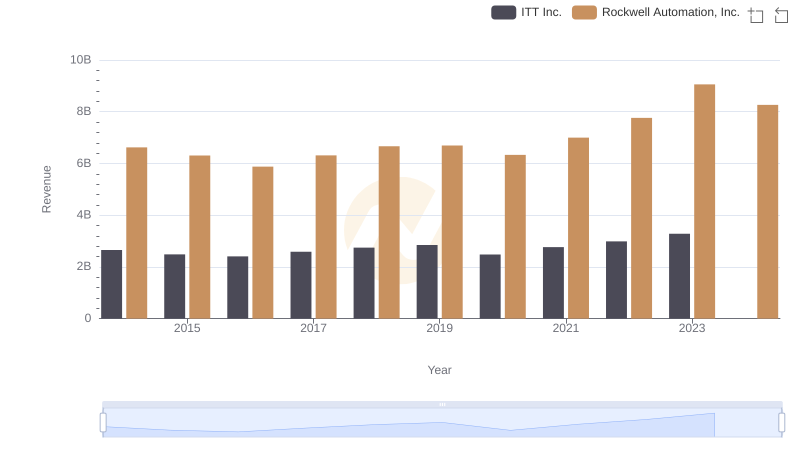Click the left handle of zoom slider
800x461 pixels.
103,423
